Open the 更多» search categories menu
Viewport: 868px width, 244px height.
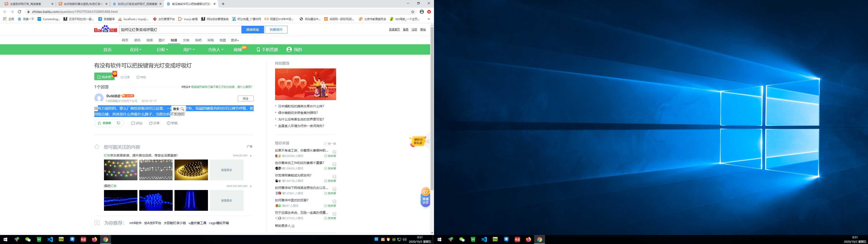(x=235, y=40)
